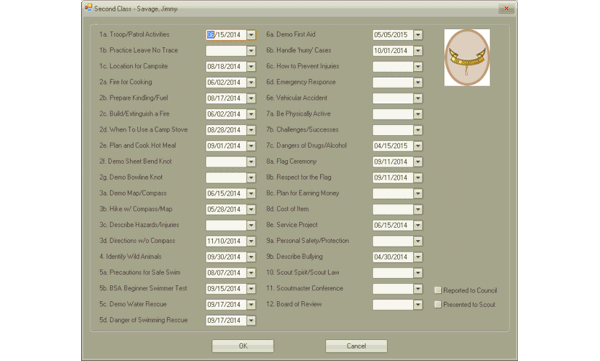Open the 2a Fire for Cooking date dropdown

(251, 82)
